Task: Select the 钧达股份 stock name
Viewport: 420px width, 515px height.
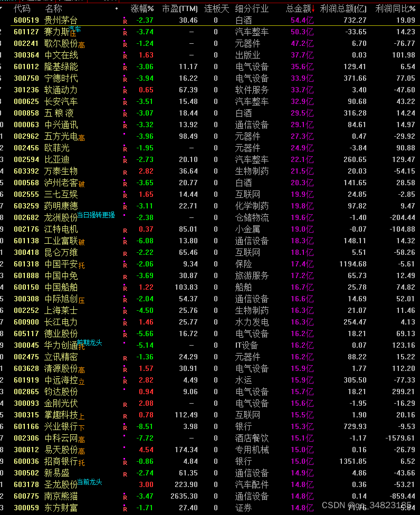Action: click(x=61, y=392)
